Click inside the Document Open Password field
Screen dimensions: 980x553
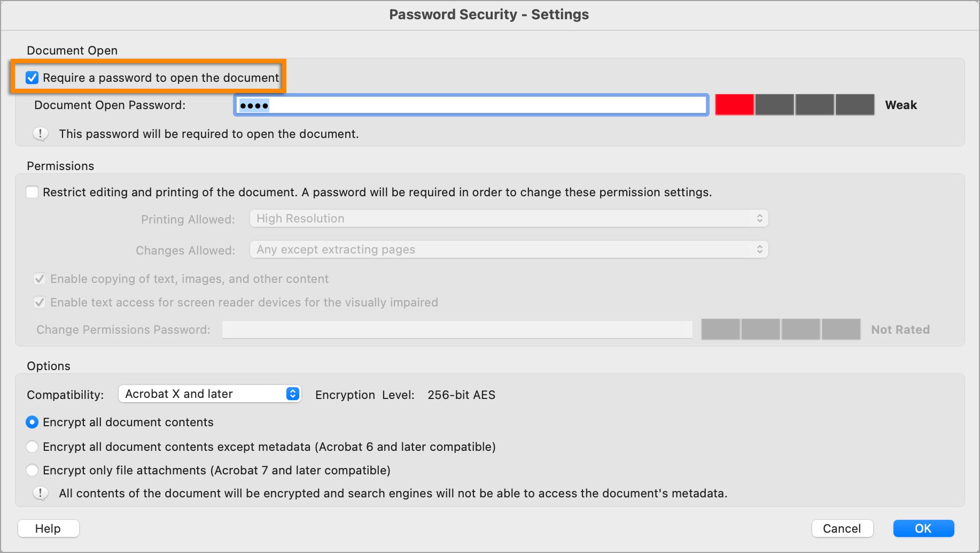click(470, 105)
